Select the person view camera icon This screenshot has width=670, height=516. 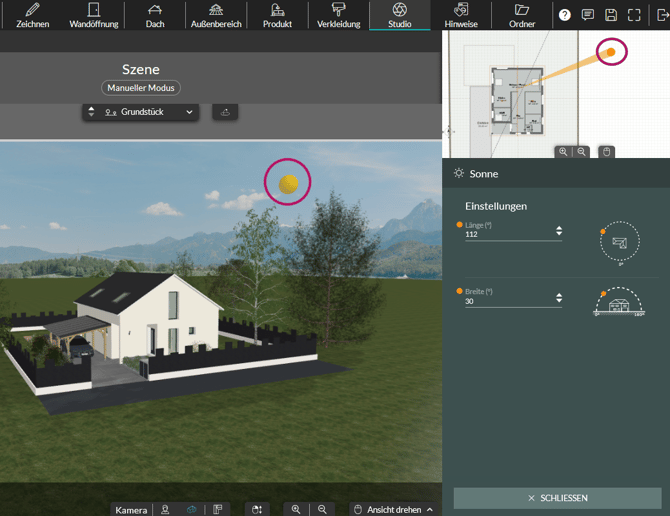click(x=165, y=510)
